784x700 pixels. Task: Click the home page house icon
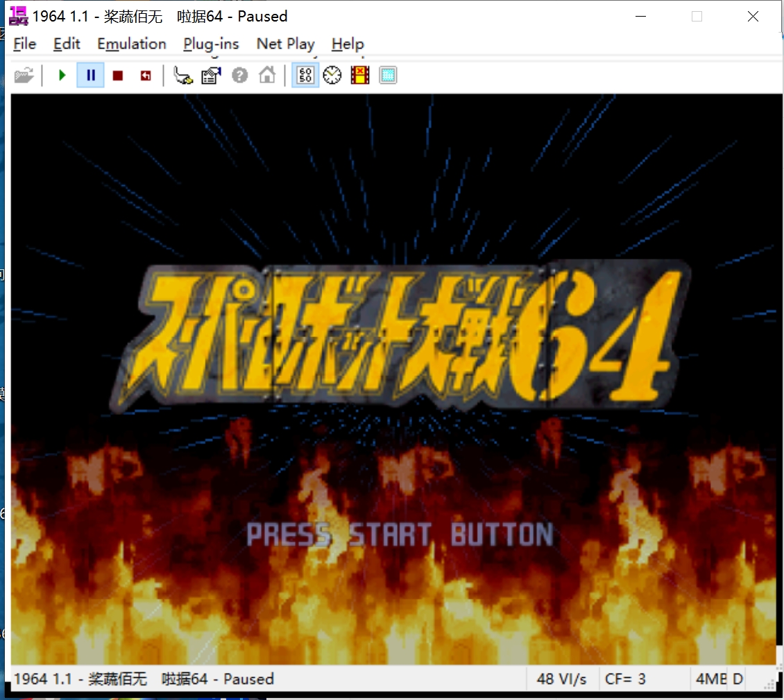tap(267, 76)
